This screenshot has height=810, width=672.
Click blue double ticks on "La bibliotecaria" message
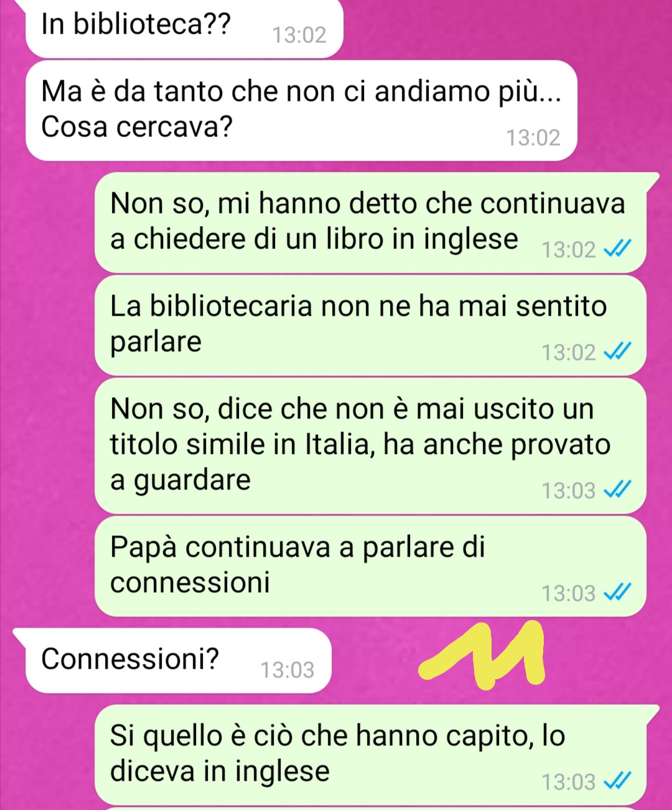point(618,352)
